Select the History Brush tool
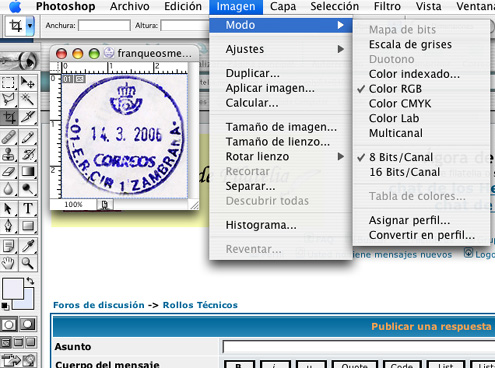 point(28,154)
